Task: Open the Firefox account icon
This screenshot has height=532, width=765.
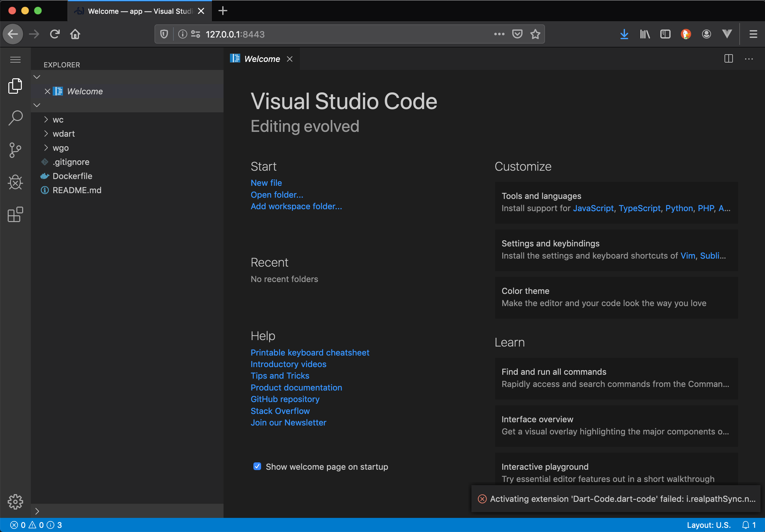Action: (706, 34)
